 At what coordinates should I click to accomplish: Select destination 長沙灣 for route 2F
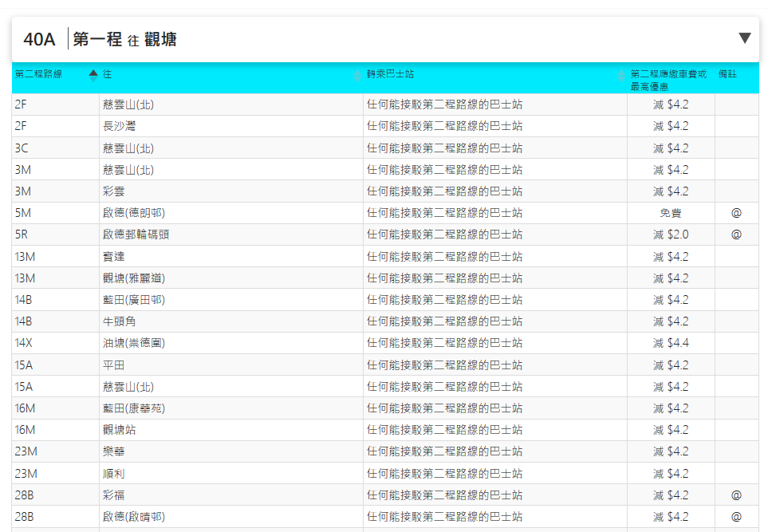[x=120, y=126]
